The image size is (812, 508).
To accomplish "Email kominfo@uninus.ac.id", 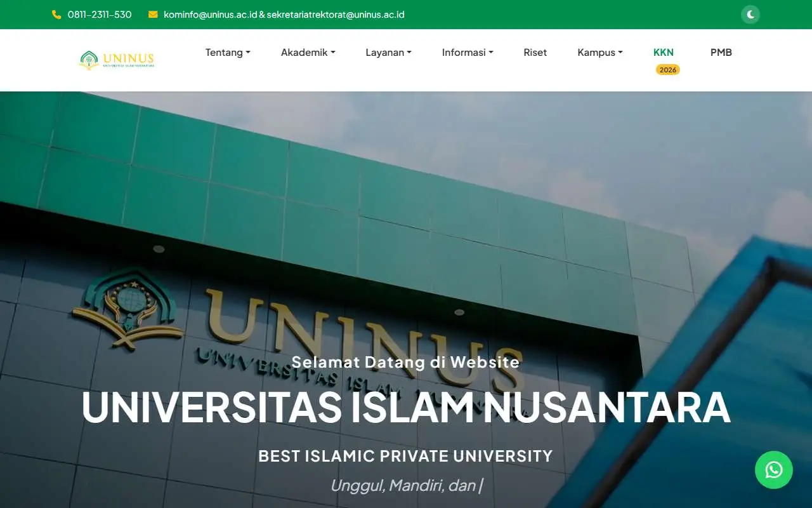I will (x=210, y=15).
